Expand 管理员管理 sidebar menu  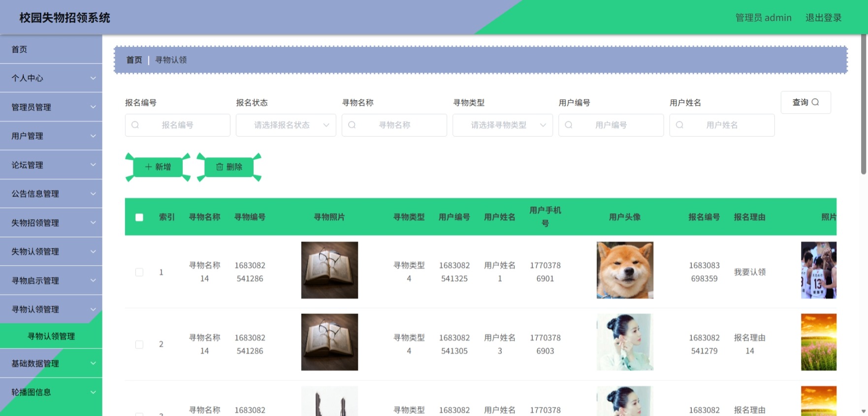tap(51, 107)
